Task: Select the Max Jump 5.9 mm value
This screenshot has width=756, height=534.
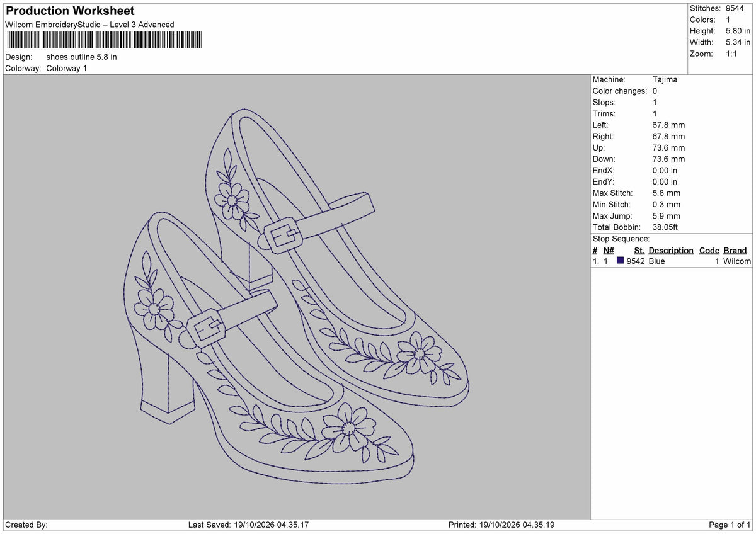Action: coord(667,216)
